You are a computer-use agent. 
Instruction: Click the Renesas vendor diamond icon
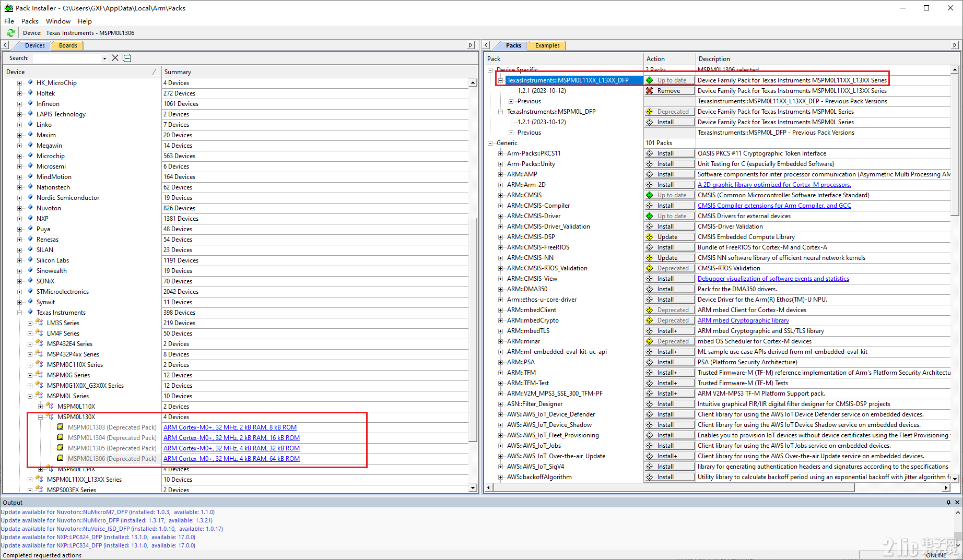(30, 239)
